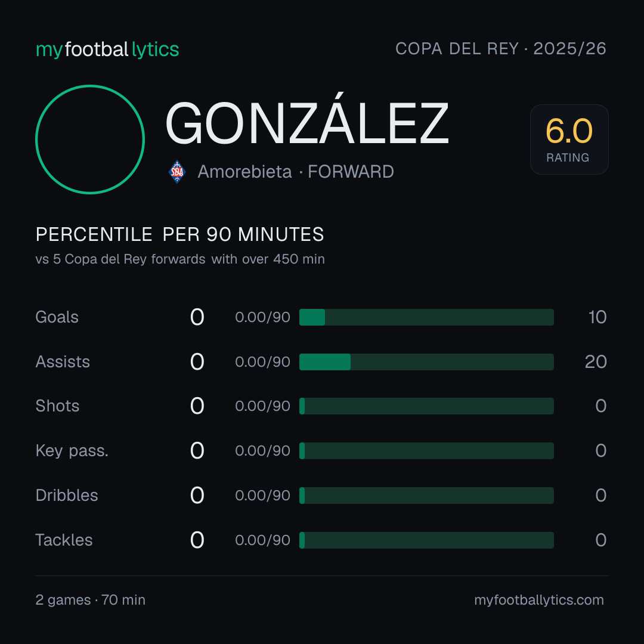Click the Amorebieta club crest icon
The width and height of the screenshot is (644, 644).
click(177, 172)
